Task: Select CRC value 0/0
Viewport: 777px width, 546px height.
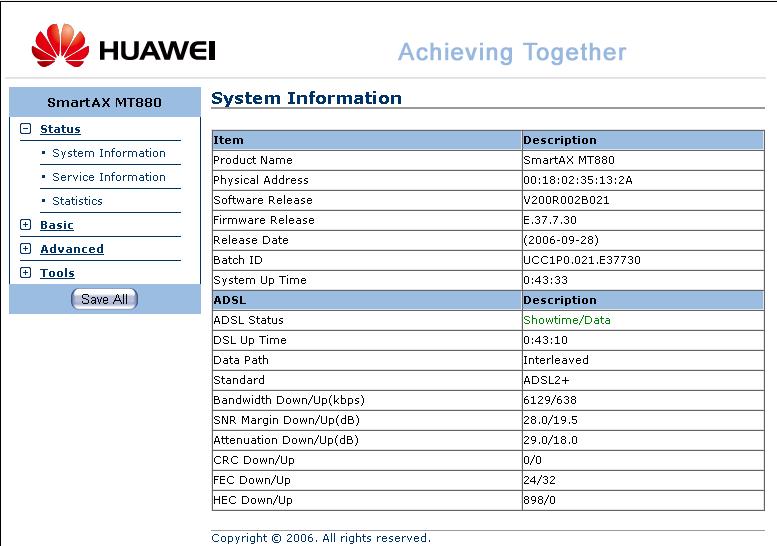Action: (x=533, y=460)
